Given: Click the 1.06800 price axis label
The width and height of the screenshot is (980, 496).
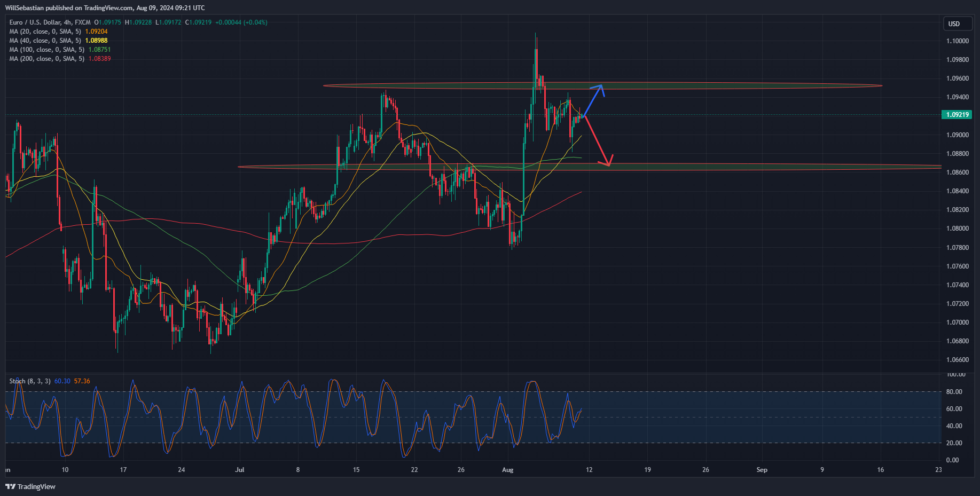Looking at the screenshot, I should 957,341.
